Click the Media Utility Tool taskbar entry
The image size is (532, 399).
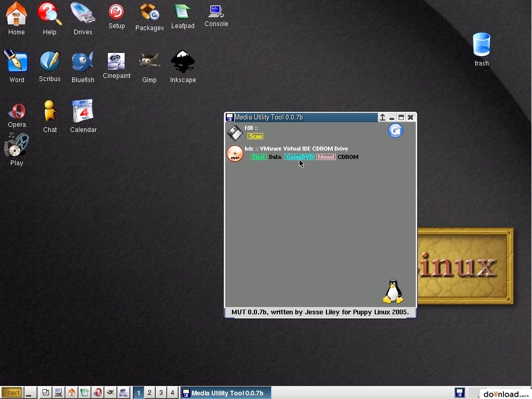(x=226, y=393)
